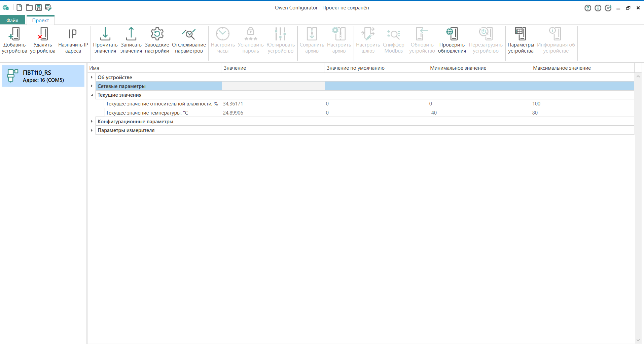Viewport: 644px width, 346px height.
Task: Click the scroll-down arrow of the parameter table
Action: [638, 340]
